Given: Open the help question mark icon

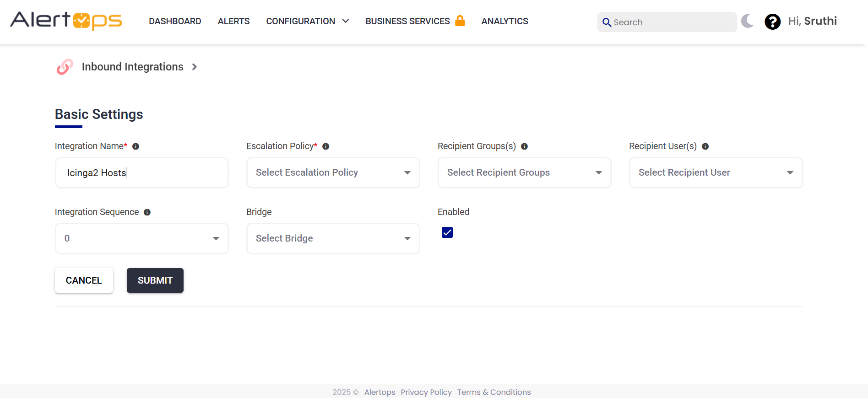Looking at the screenshot, I should (x=772, y=22).
